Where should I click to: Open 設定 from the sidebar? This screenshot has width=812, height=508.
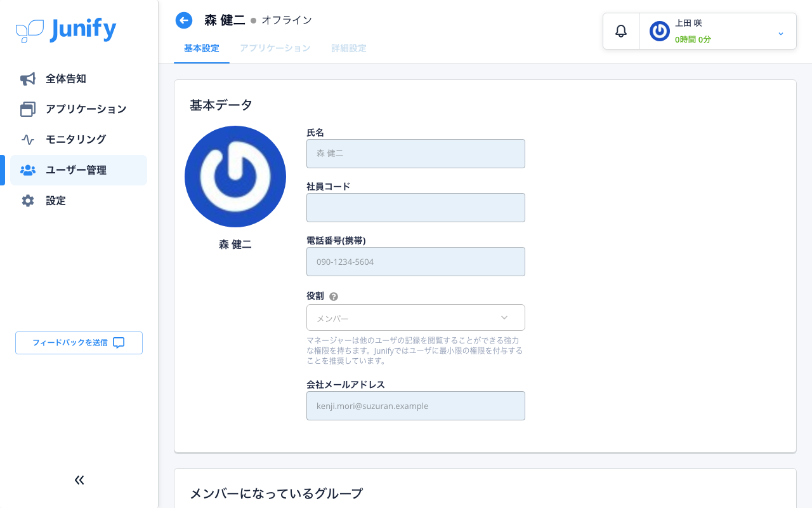(x=79, y=201)
